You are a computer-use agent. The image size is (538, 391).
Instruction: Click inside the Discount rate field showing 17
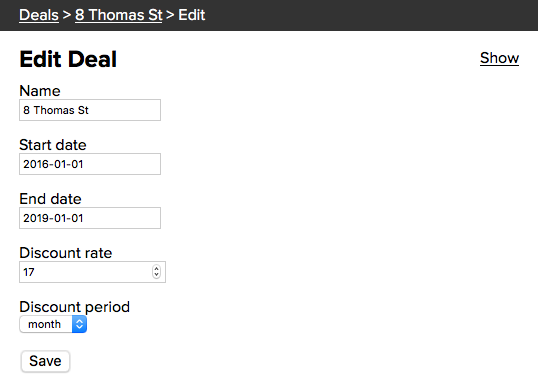tap(86, 272)
